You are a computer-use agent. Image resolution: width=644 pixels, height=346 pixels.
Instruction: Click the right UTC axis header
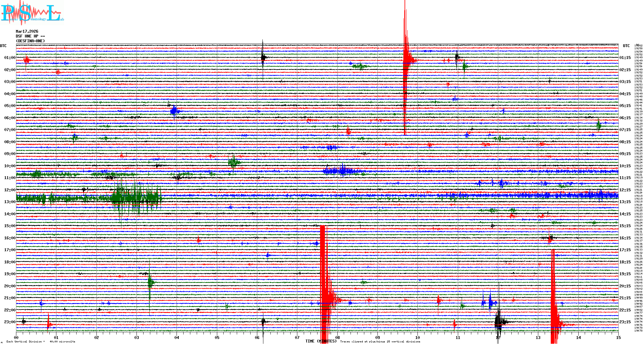(x=626, y=46)
